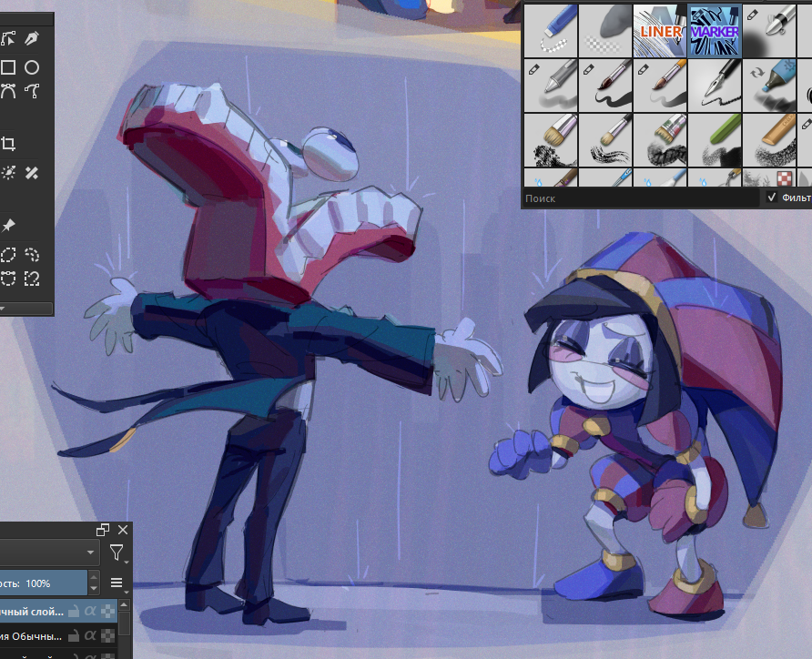Select the Freehand selection tool
This screenshot has height=659, width=812.
tap(32, 255)
